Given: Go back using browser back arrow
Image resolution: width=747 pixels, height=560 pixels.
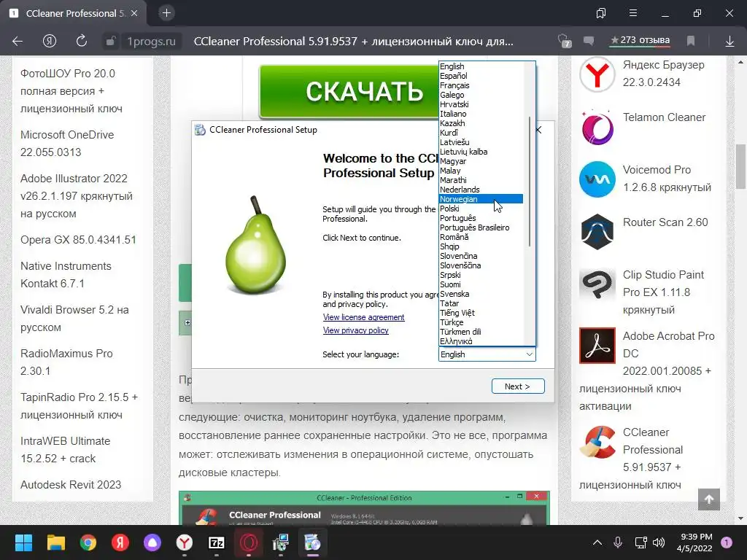Looking at the screenshot, I should tap(18, 42).
